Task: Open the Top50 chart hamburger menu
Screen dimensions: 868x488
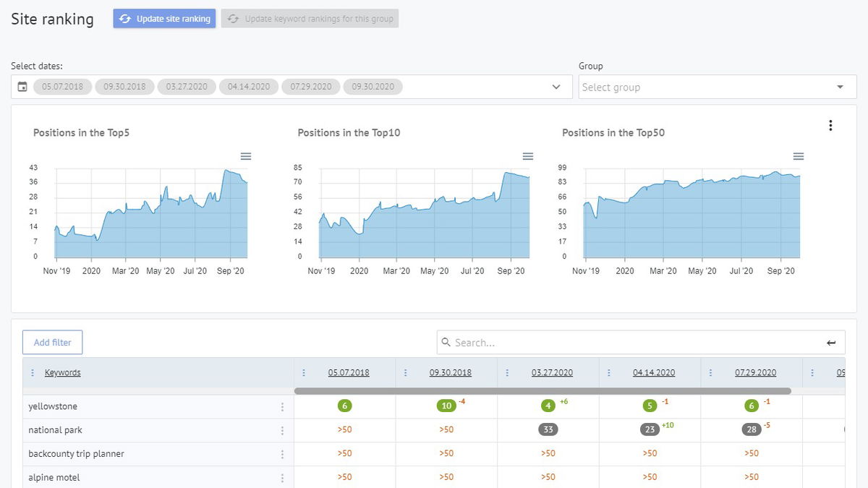Action: tap(798, 155)
